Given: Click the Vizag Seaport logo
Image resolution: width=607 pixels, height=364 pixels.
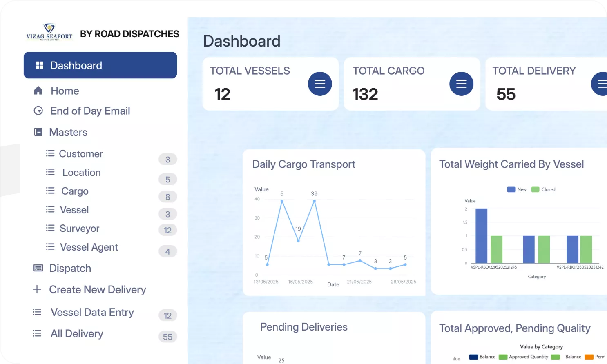Looking at the screenshot, I should (49, 32).
